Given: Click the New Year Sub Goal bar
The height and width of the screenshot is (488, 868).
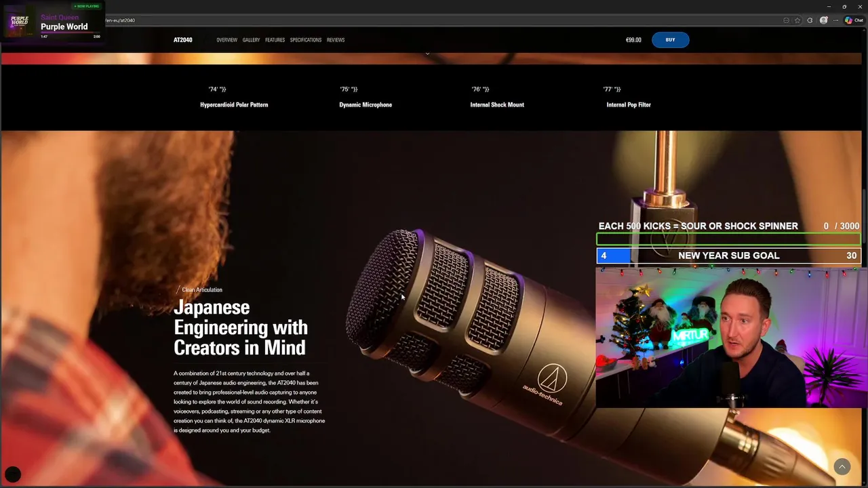Looking at the screenshot, I should pyautogui.click(x=729, y=256).
